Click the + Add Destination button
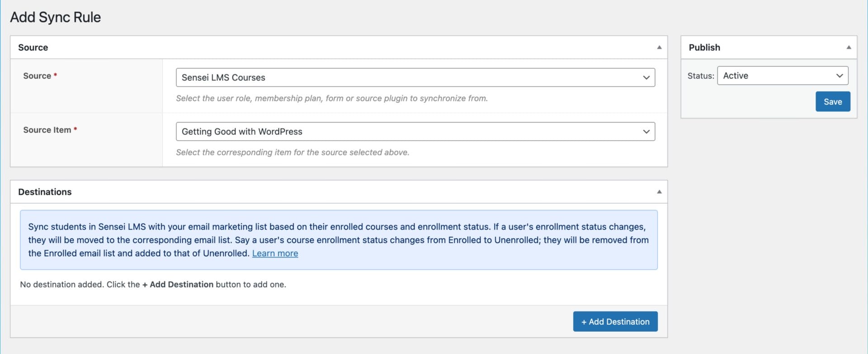 coord(615,321)
